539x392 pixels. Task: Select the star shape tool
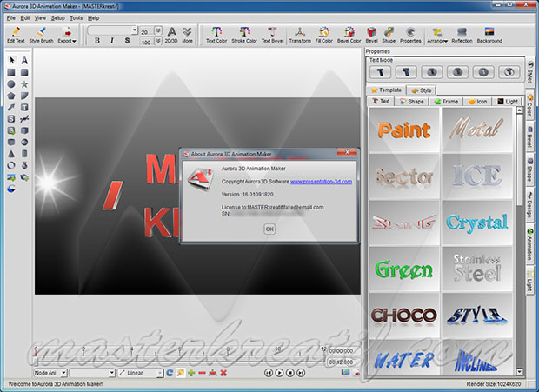click(24, 83)
